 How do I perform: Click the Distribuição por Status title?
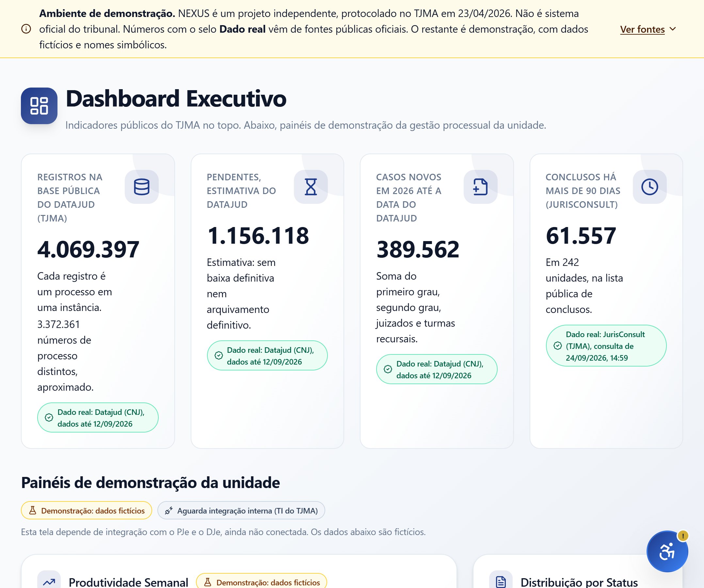pyautogui.click(x=579, y=582)
